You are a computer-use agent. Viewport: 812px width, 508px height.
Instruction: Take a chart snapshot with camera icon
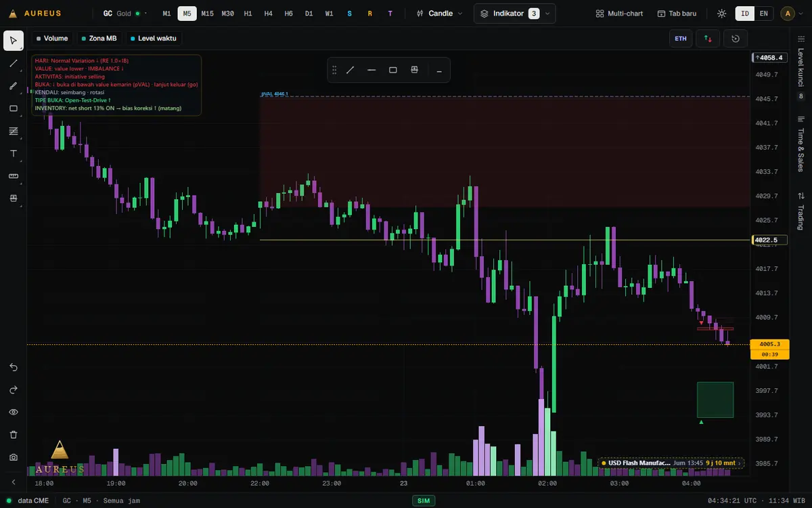pos(14,457)
